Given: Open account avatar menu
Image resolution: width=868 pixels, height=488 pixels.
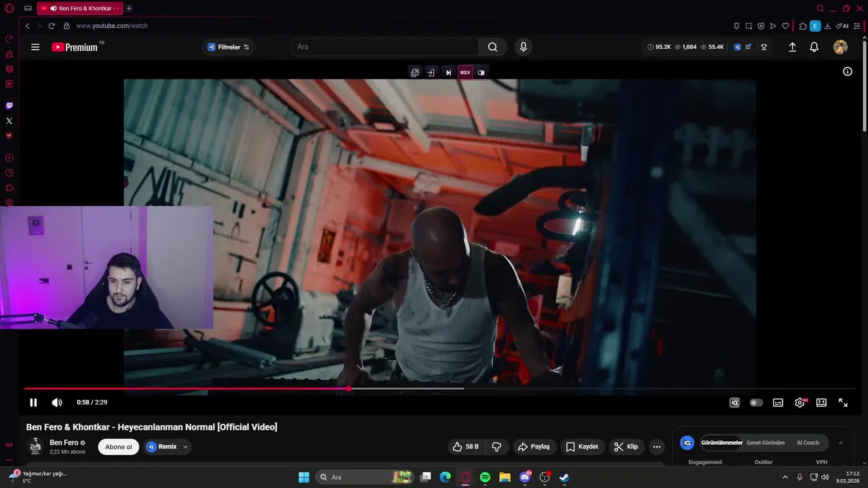Looking at the screenshot, I should [x=840, y=47].
